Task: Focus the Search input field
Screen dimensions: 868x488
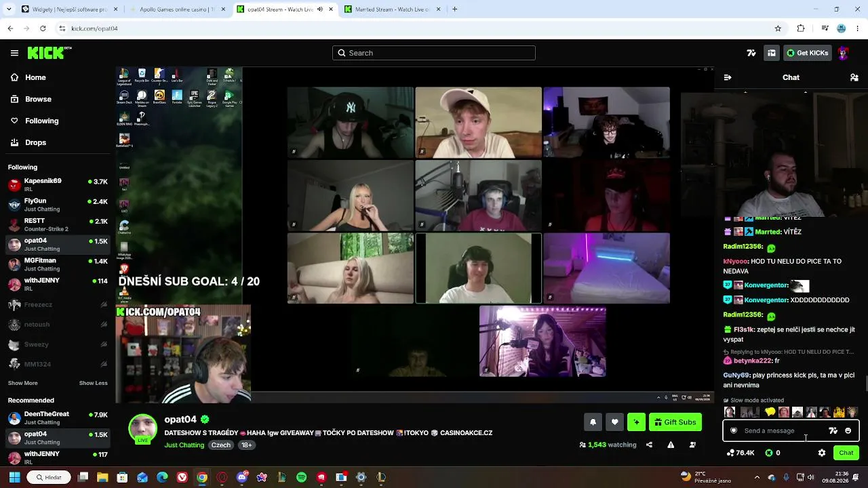Action: [434, 53]
